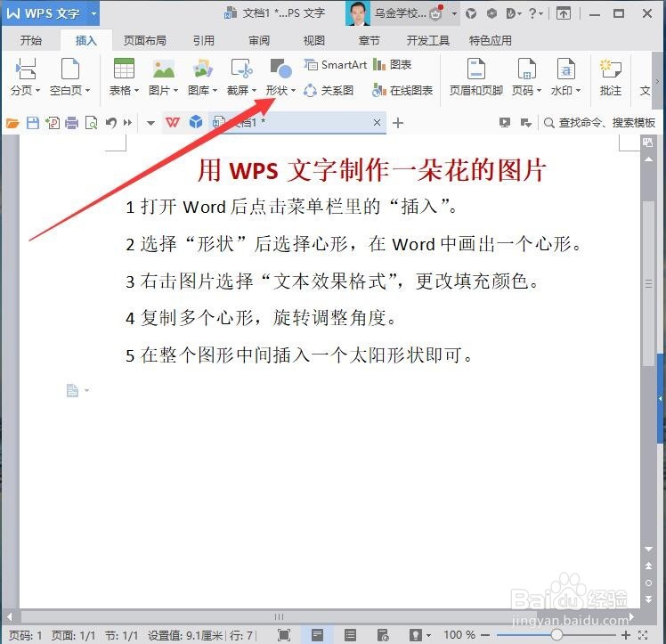Click the undo arrow
Screen dimensions: 666x644
point(111,123)
